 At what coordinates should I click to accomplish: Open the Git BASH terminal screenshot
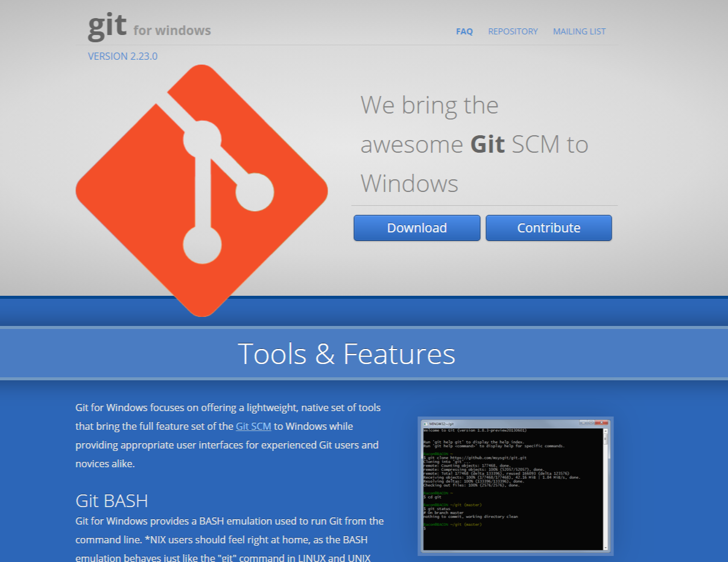coord(516,486)
